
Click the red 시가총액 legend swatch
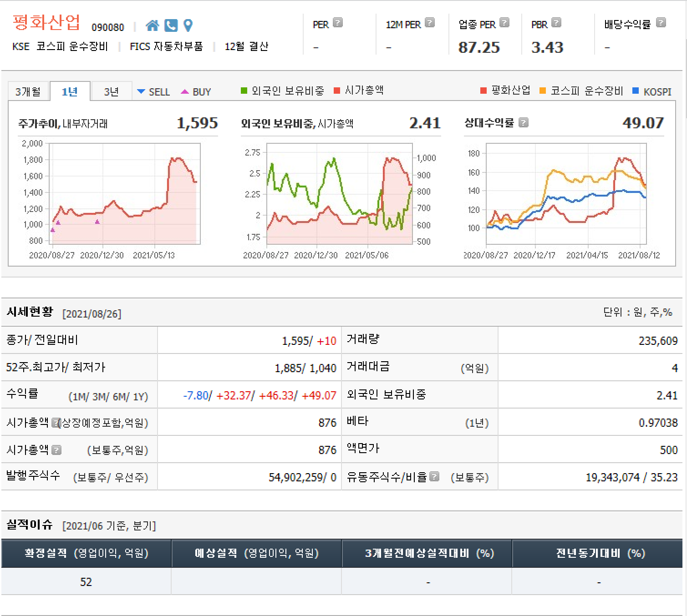(x=337, y=91)
